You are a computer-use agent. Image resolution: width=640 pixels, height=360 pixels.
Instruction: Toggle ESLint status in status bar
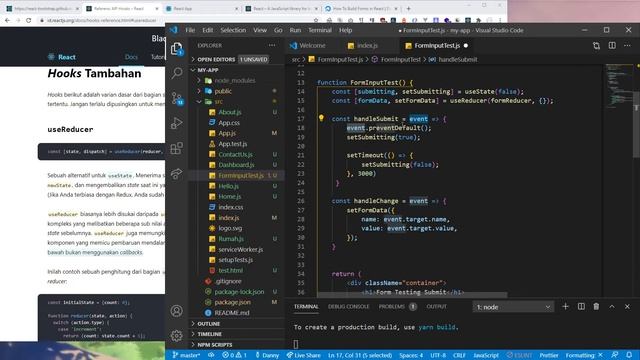(x=520, y=355)
